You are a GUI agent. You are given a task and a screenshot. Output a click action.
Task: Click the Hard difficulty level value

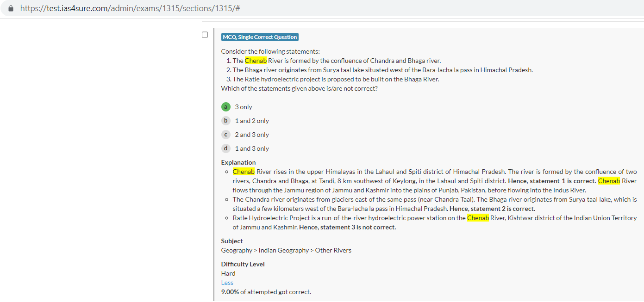228,273
